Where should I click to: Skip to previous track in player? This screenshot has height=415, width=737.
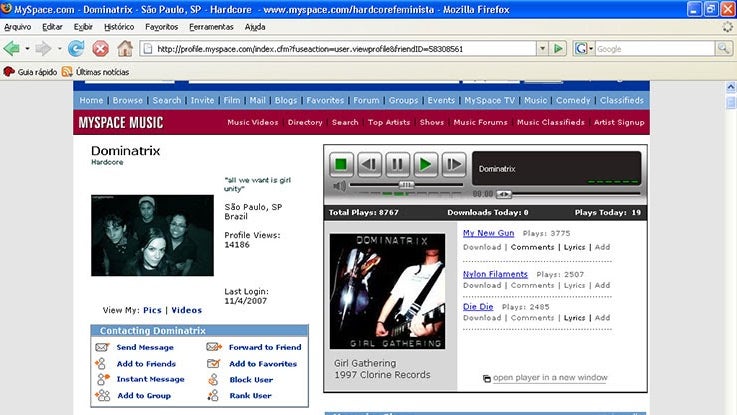(369, 164)
